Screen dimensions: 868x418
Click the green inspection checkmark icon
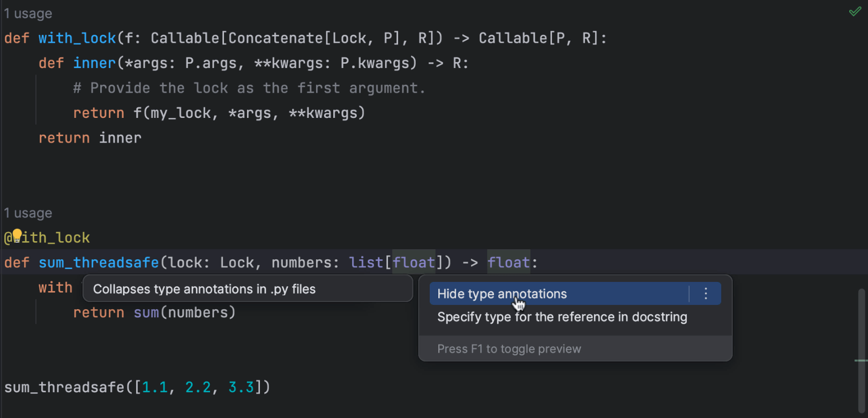(x=855, y=12)
